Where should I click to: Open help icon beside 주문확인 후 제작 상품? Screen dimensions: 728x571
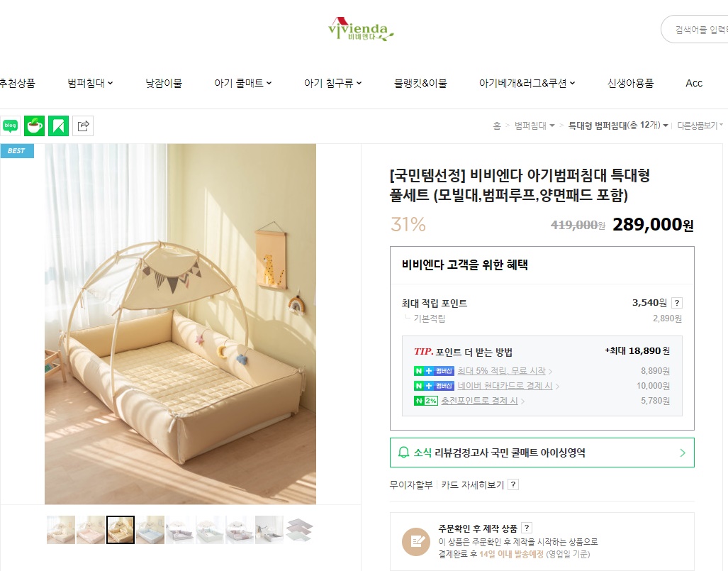point(527,528)
